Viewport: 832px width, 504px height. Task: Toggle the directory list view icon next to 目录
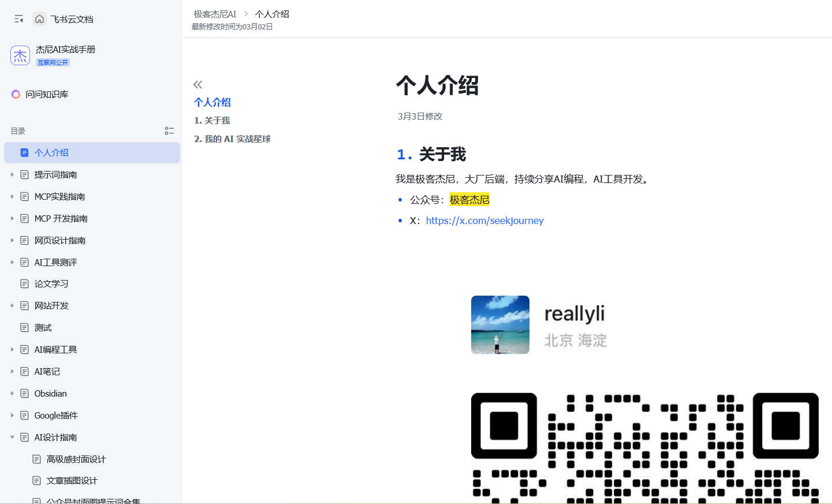[169, 131]
